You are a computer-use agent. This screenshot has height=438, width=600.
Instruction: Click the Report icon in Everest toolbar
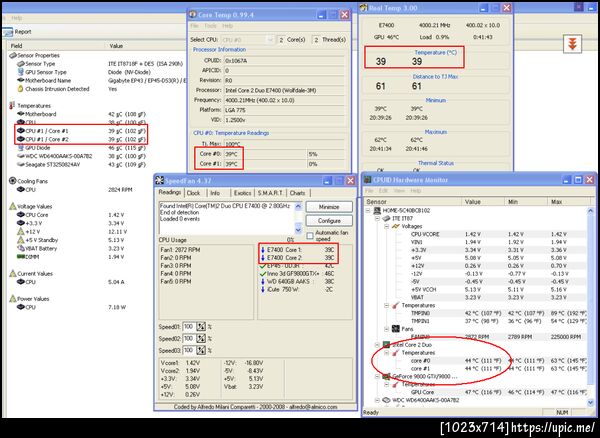8,32
